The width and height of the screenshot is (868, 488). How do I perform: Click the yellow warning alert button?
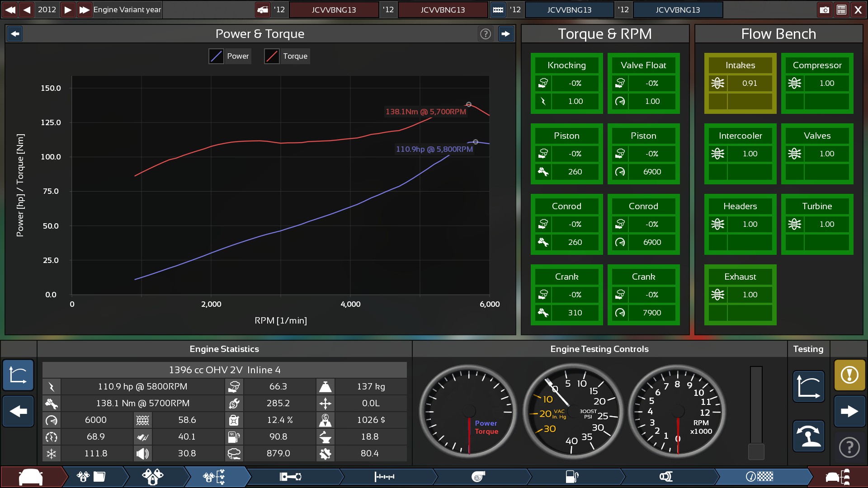[x=849, y=375]
